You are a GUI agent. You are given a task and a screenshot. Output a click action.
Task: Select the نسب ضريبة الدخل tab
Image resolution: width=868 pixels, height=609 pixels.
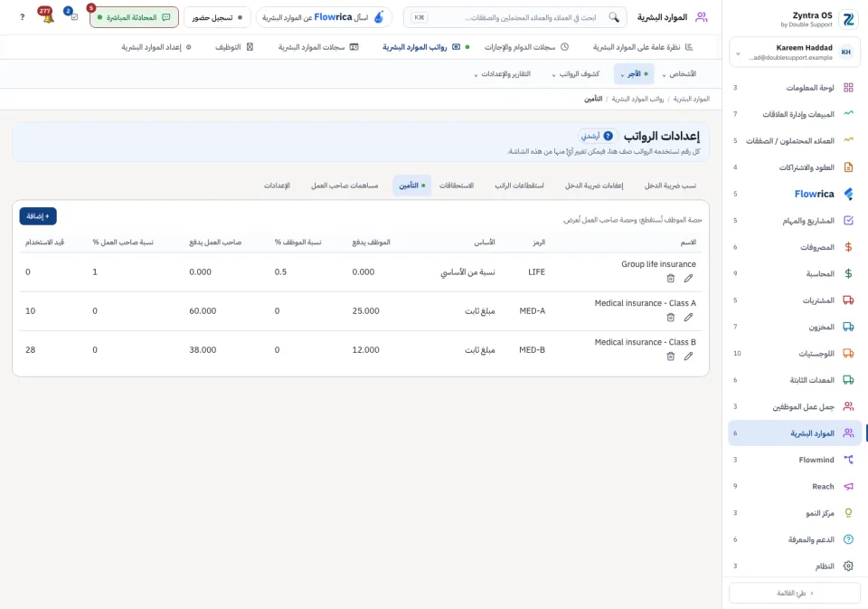coord(670,186)
